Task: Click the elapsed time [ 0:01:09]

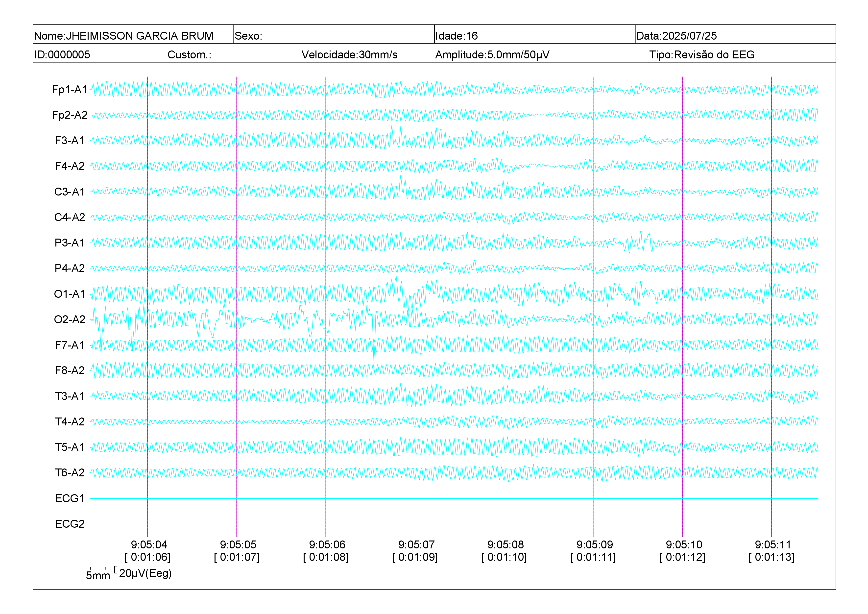Action: [x=415, y=557]
